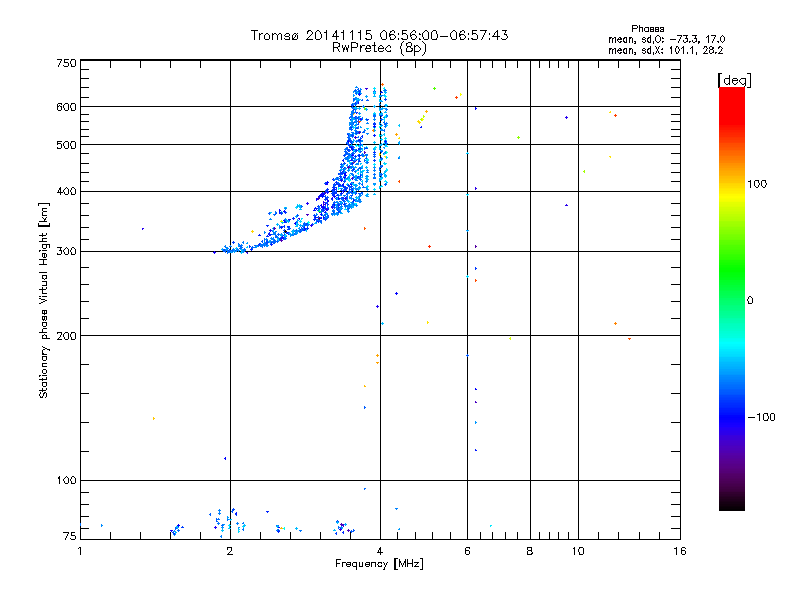Click the '[deg]' colorbar unit label
Image resolution: width=800 pixels, height=600 pixels.
(734, 80)
